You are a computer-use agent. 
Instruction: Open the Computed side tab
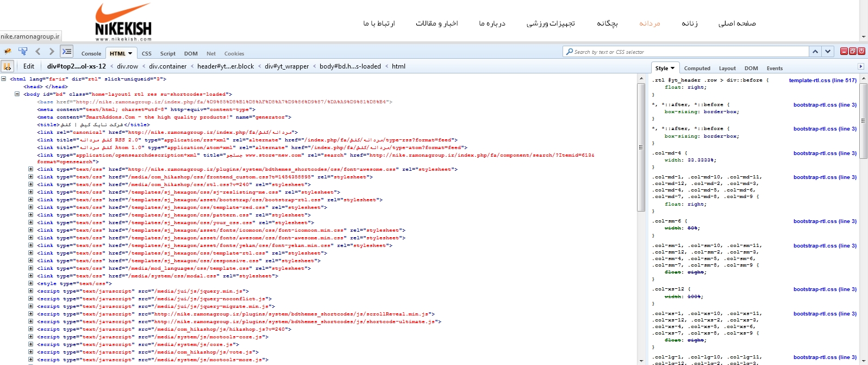tap(697, 68)
